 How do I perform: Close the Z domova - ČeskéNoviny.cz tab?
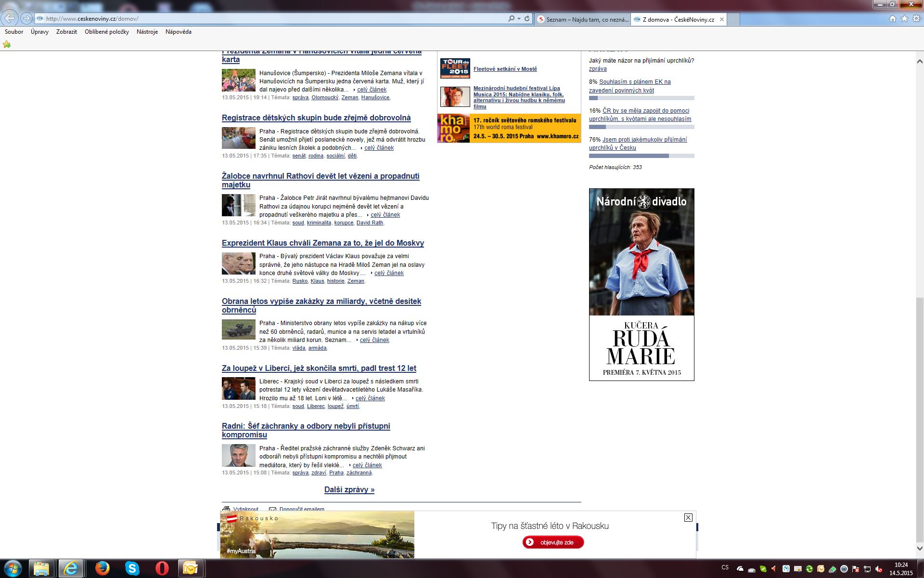721,19
